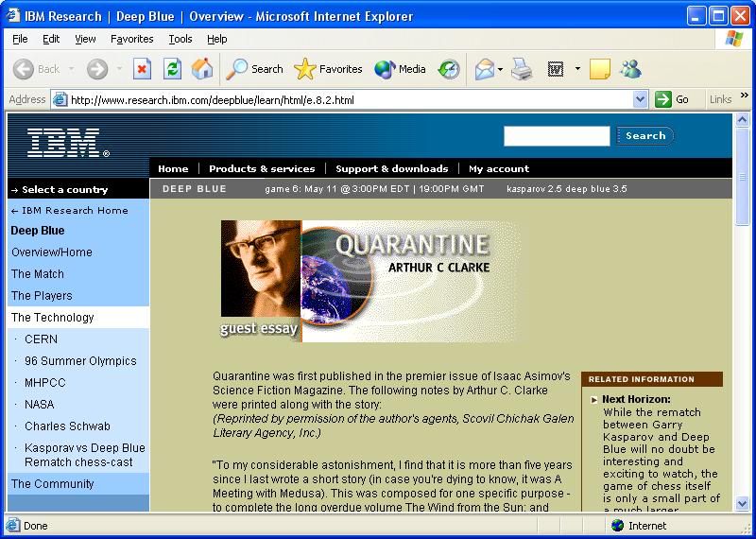Open the 96 Summer Olympics link
Screen dimensions: 756x539
pos(80,360)
